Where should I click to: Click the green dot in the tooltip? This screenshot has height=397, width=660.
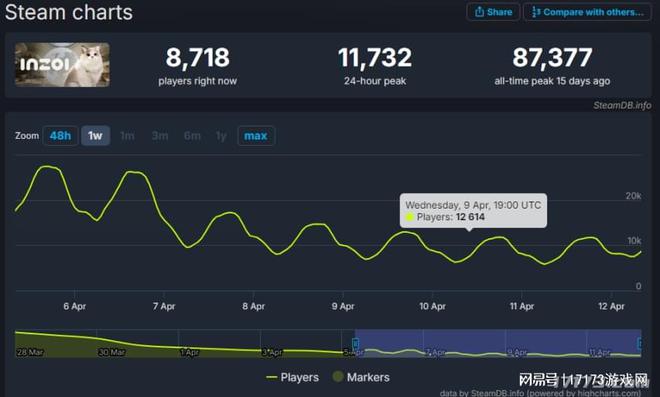409,217
